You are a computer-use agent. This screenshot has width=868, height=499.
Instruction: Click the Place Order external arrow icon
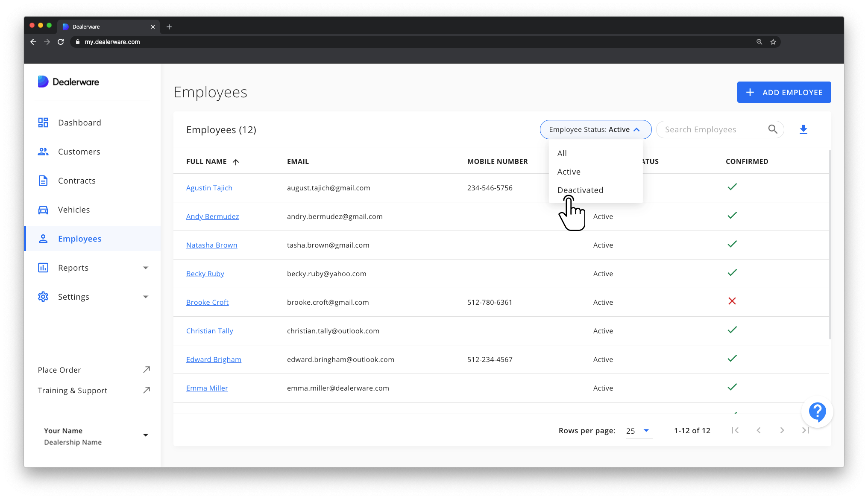point(147,370)
